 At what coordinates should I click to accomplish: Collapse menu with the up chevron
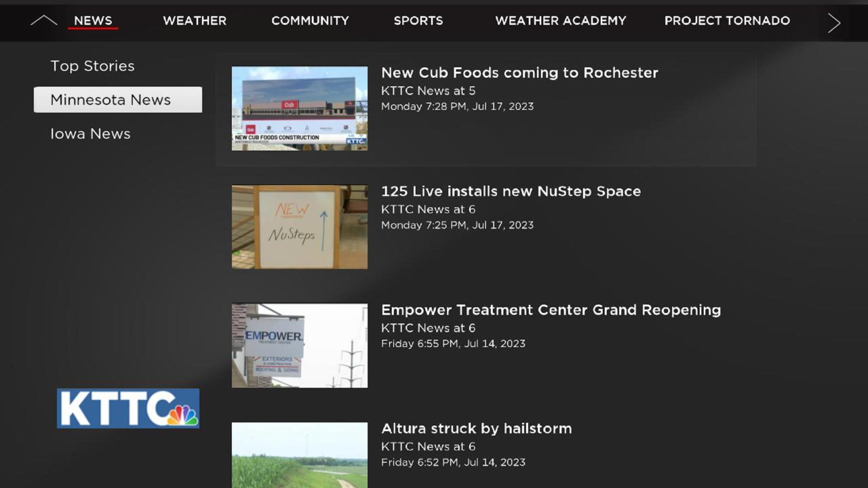tap(43, 21)
